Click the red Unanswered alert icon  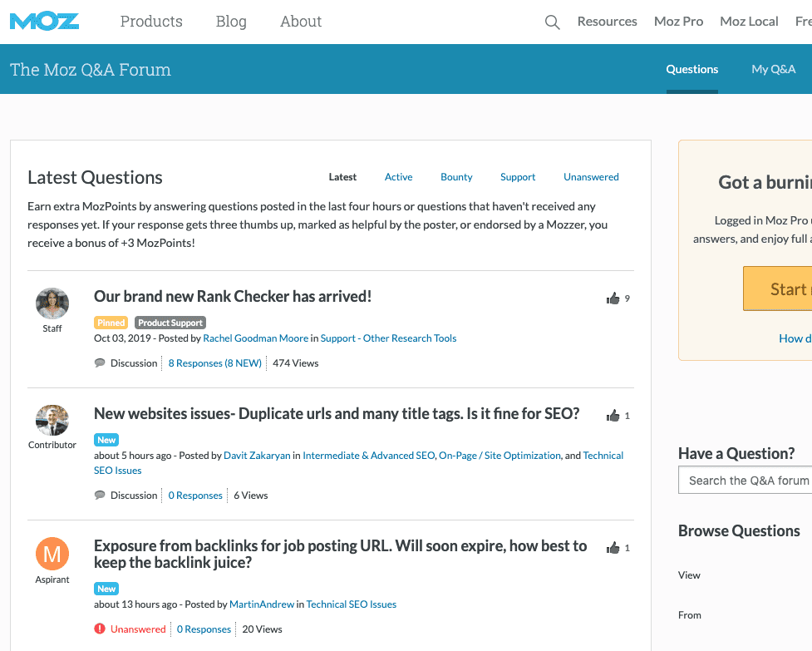[x=100, y=629]
